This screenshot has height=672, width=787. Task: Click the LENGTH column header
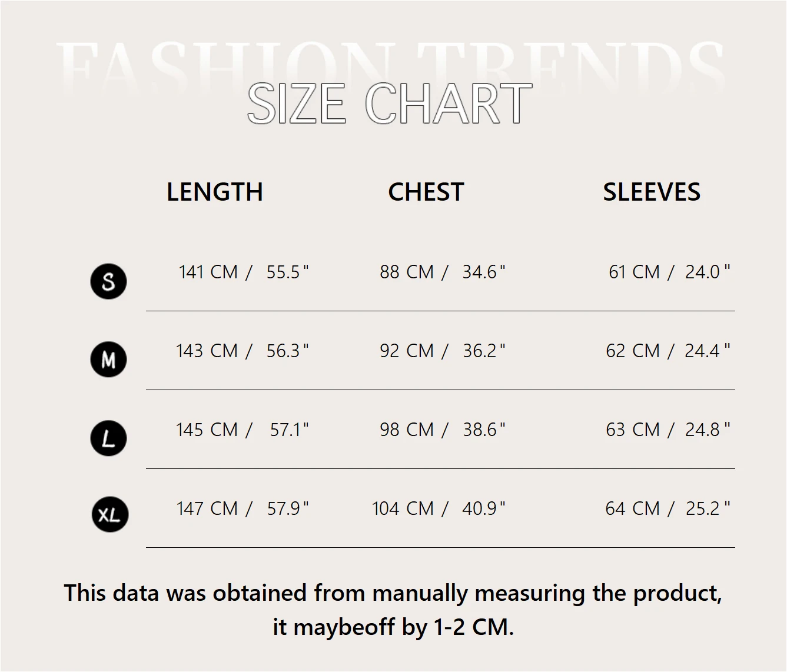[x=215, y=192]
